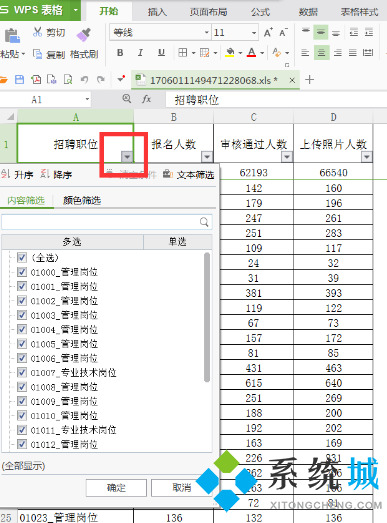Click the Paste clipboard icon
Viewport: 387px width, 523px height.
12,35
